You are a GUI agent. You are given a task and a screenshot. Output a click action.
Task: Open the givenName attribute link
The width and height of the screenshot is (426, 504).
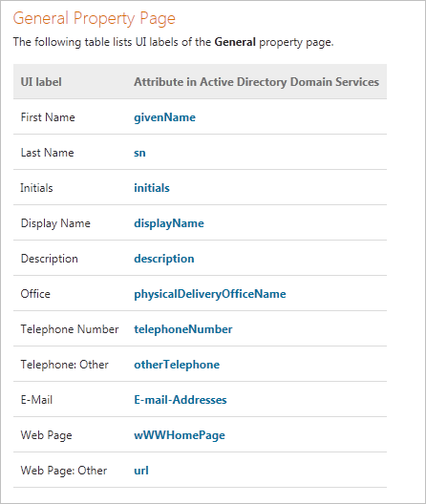coord(164,117)
